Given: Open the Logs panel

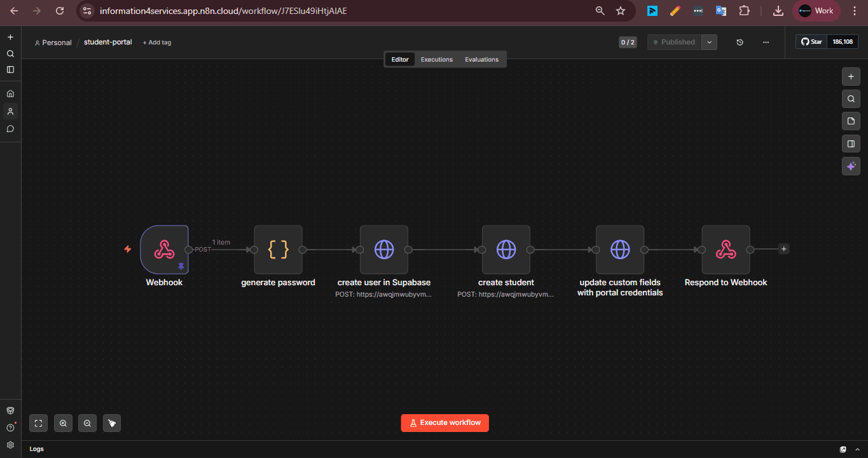Looking at the screenshot, I should [x=37, y=449].
